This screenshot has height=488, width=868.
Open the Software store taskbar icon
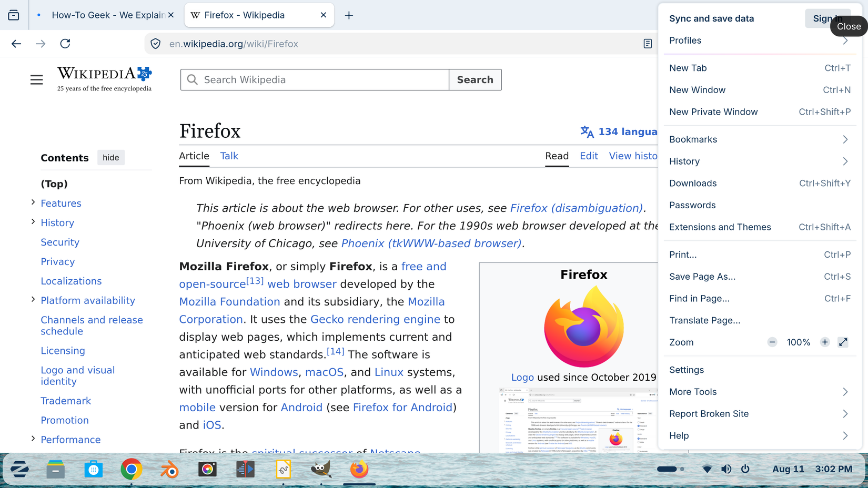point(93,469)
